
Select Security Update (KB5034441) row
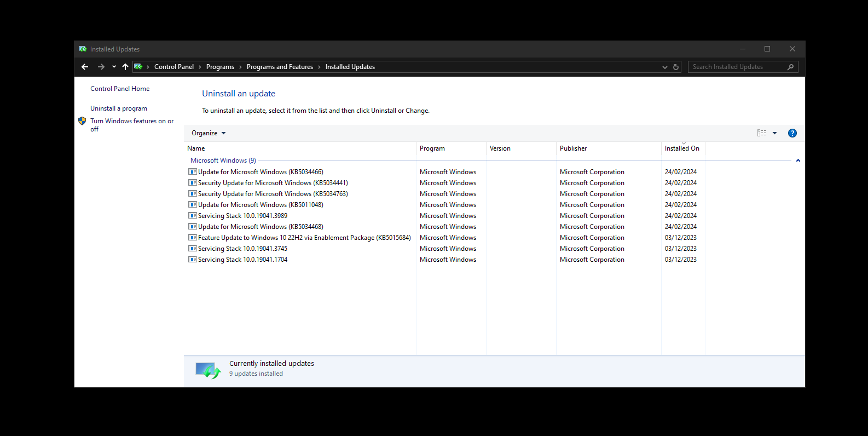273,183
